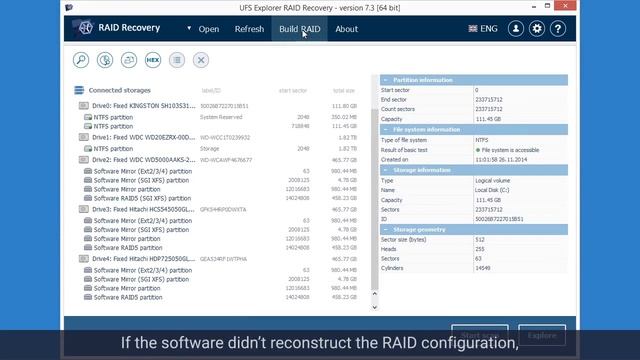The image size is (640, 360).
Task: Collapse the Partition information section
Action: (x=386, y=80)
